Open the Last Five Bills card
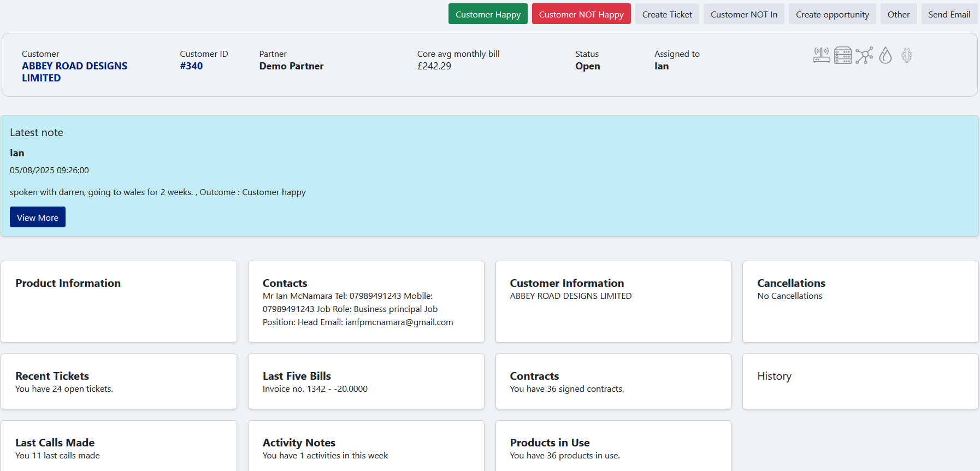This screenshot has width=980, height=471. (x=365, y=381)
